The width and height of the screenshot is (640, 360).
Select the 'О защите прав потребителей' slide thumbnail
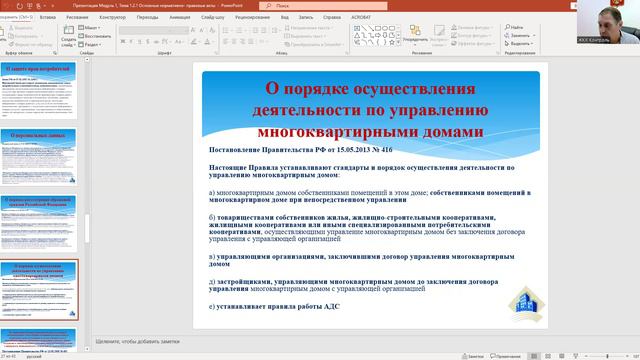point(38,90)
